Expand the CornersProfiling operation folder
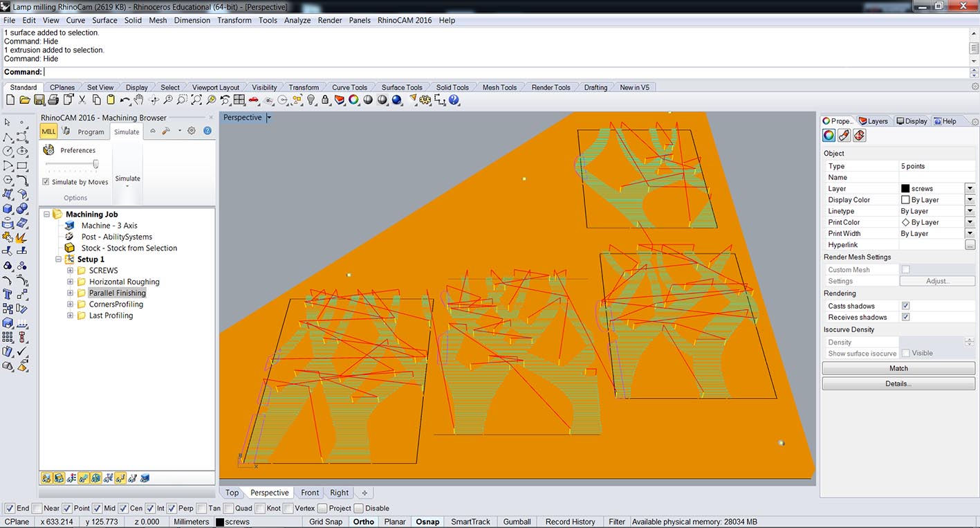The width and height of the screenshot is (980, 528). pos(70,304)
